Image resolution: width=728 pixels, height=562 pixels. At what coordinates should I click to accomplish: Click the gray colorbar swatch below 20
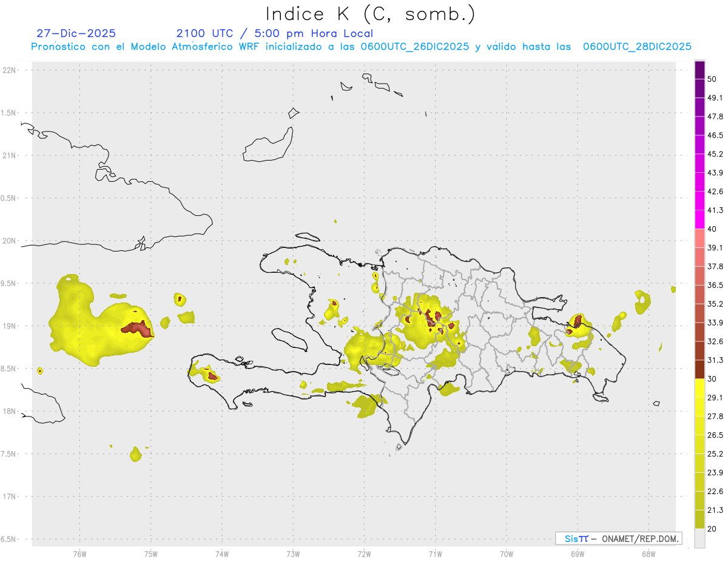[700, 538]
